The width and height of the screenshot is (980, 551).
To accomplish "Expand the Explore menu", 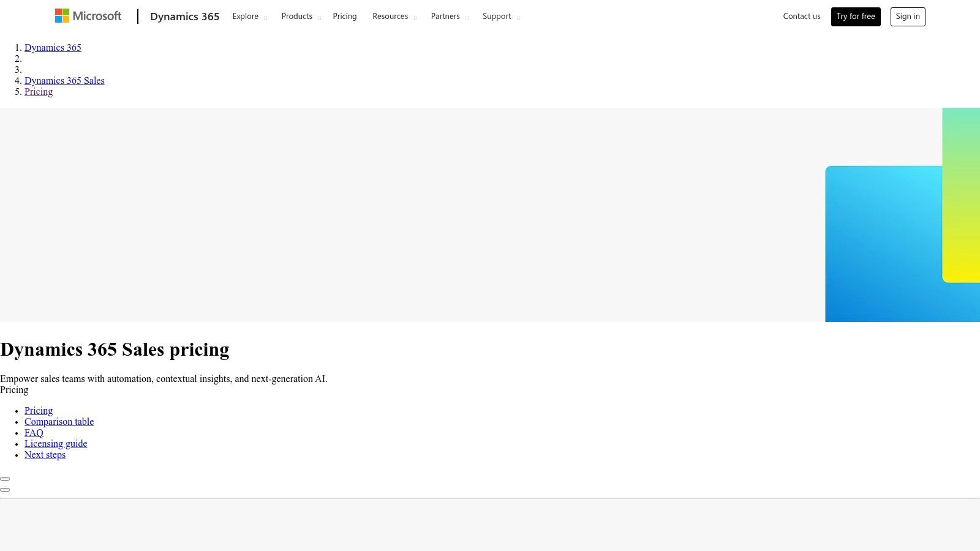I will 250,17.
